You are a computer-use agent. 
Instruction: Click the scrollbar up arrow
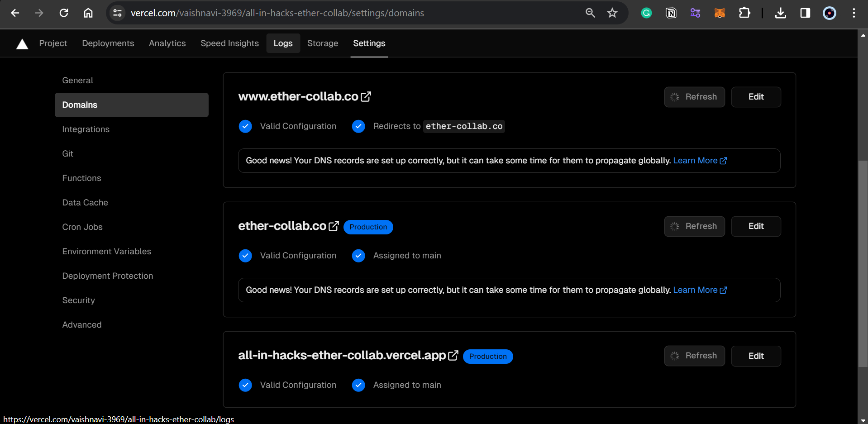pos(863,34)
